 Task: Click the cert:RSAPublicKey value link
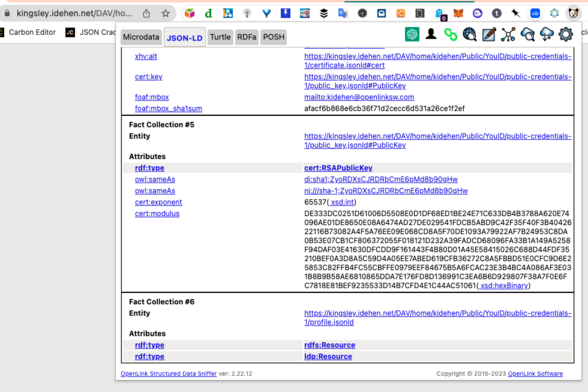pos(338,168)
